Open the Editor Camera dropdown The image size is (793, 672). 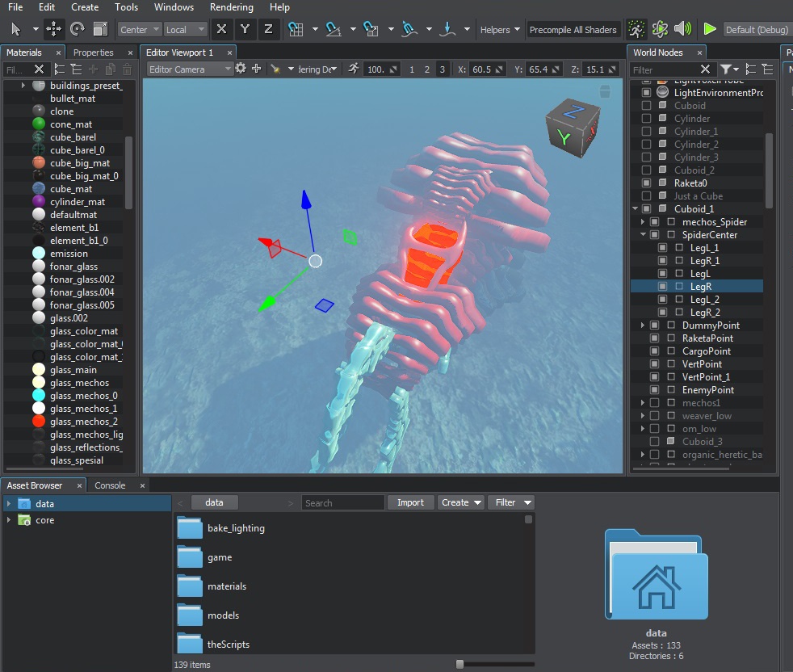190,69
